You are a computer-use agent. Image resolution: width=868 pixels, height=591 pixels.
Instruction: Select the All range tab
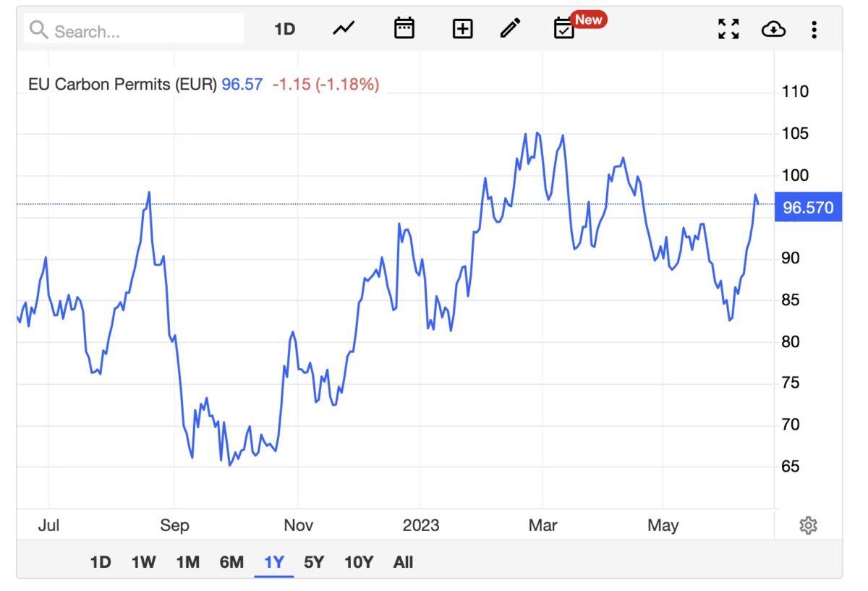[404, 562]
